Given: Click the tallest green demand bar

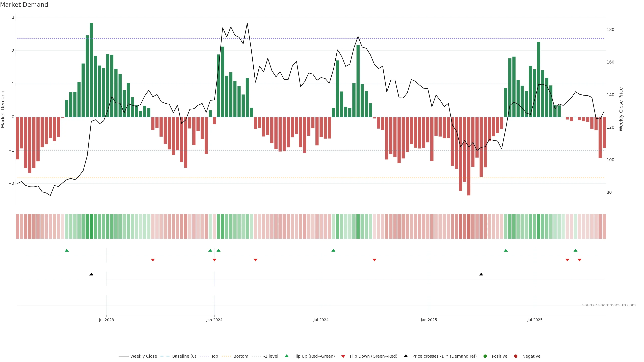Looking at the screenshot, I should pyautogui.click(x=91, y=70).
